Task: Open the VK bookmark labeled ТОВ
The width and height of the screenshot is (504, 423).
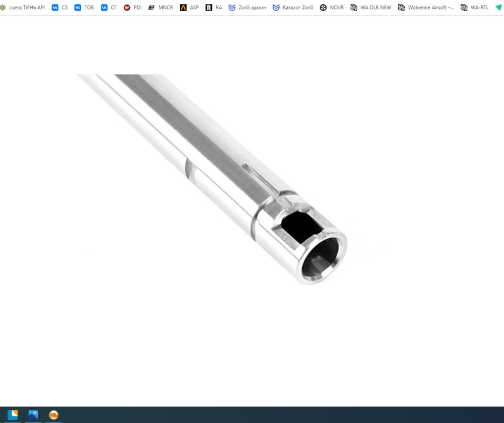Action: click(x=84, y=8)
